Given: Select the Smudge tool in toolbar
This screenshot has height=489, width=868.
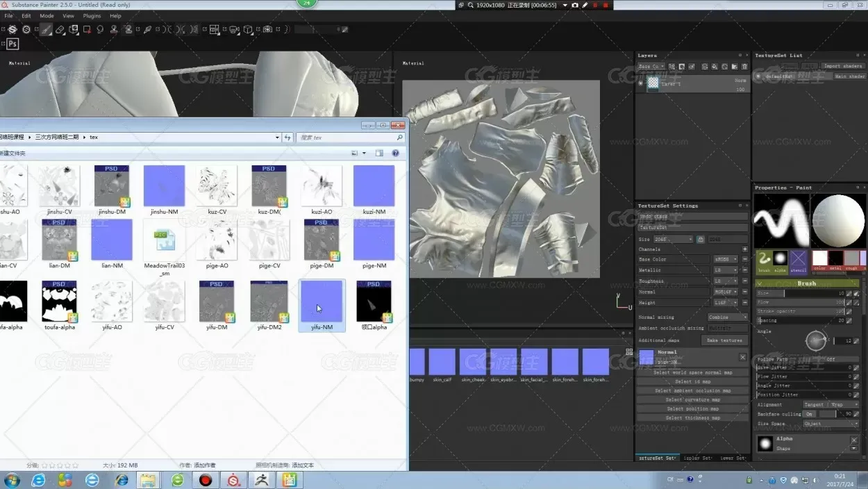Looking at the screenshot, I should [100, 30].
